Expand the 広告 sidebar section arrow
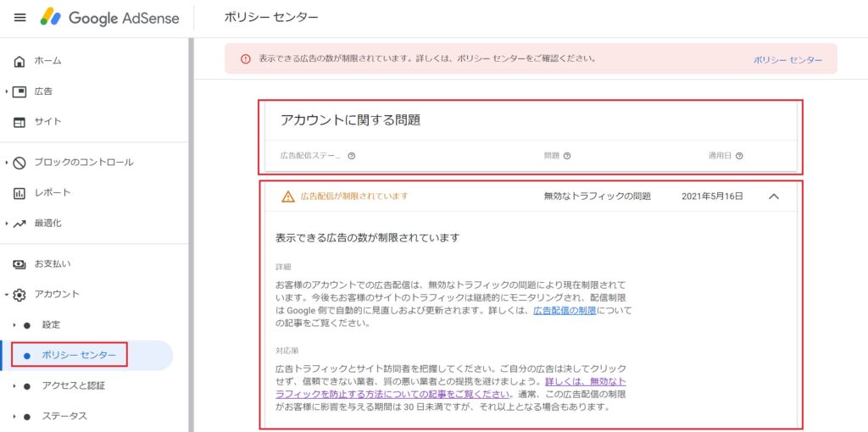The height and width of the screenshot is (432, 868). click(x=7, y=91)
